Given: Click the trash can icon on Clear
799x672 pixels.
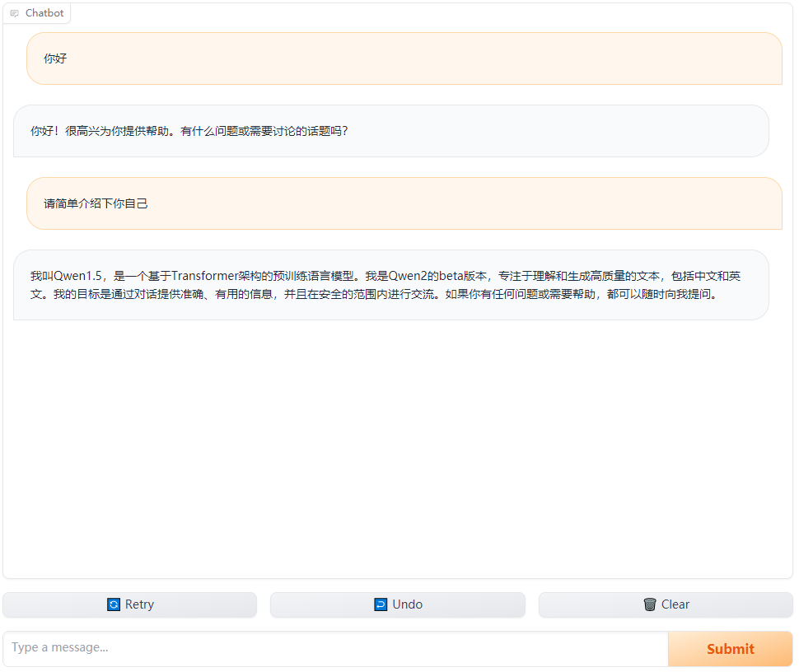Looking at the screenshot, I should pyautogui.click(x=650, y=604).
